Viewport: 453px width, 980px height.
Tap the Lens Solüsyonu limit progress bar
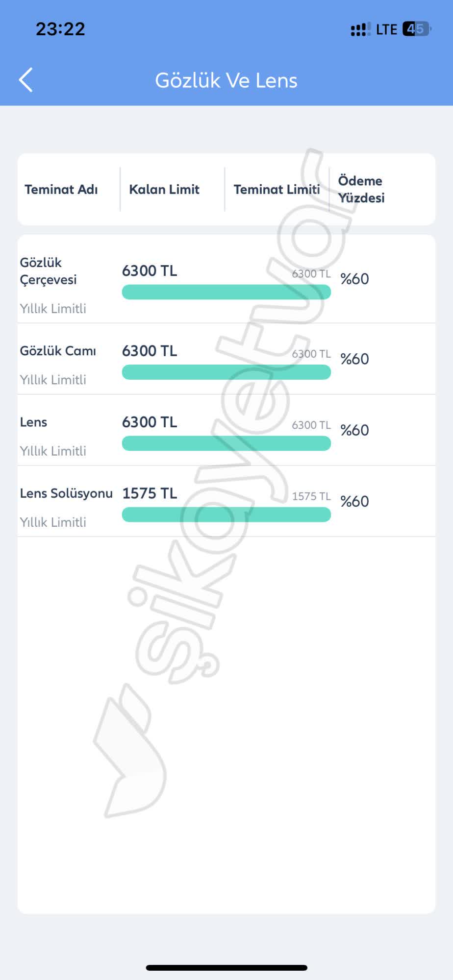tap(226, 514)
